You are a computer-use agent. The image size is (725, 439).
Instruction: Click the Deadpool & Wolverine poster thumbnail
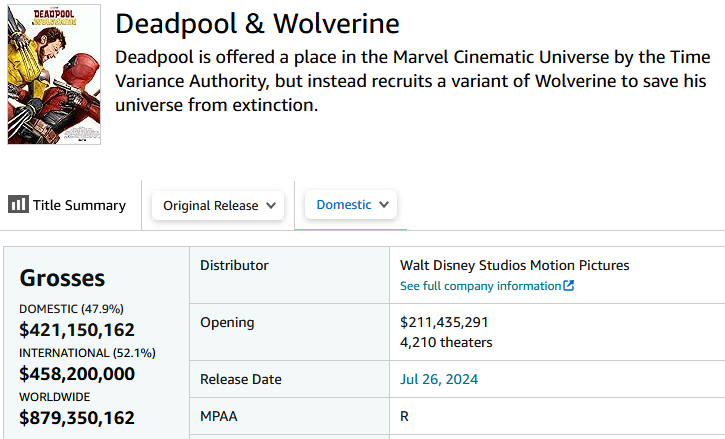coord(54,74)
